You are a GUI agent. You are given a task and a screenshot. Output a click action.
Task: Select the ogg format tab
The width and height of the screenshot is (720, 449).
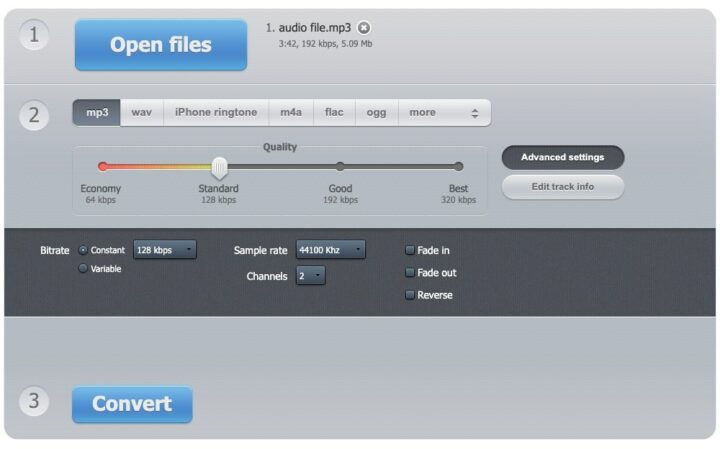point(376,113)
